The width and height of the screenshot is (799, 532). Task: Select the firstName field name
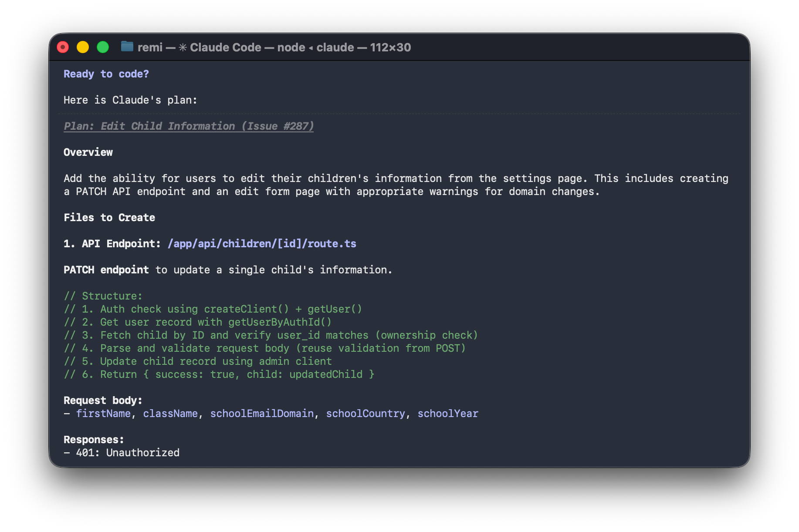103,414
